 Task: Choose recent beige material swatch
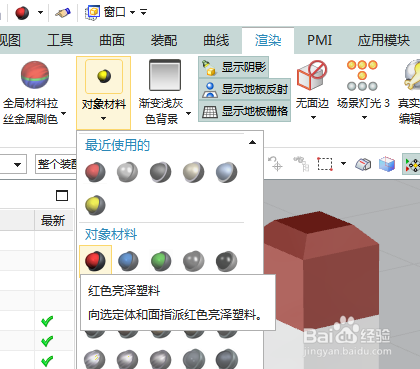[193, 172]
